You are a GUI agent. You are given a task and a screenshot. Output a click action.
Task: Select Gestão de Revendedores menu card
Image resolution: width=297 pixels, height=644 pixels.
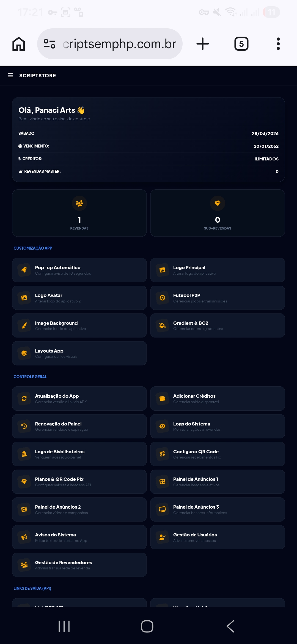pos(79,565)
